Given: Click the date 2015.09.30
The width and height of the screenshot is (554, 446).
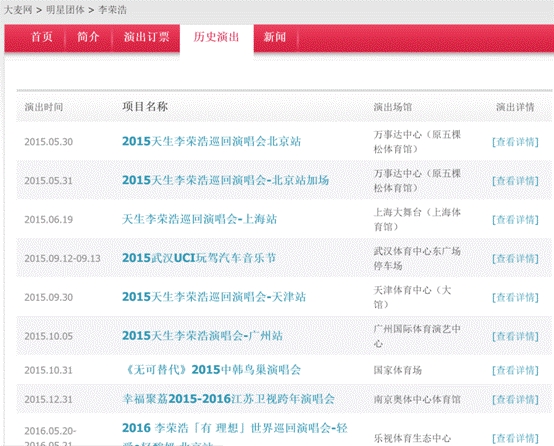Looking at the screenshot, I should (x=48, y=298).
